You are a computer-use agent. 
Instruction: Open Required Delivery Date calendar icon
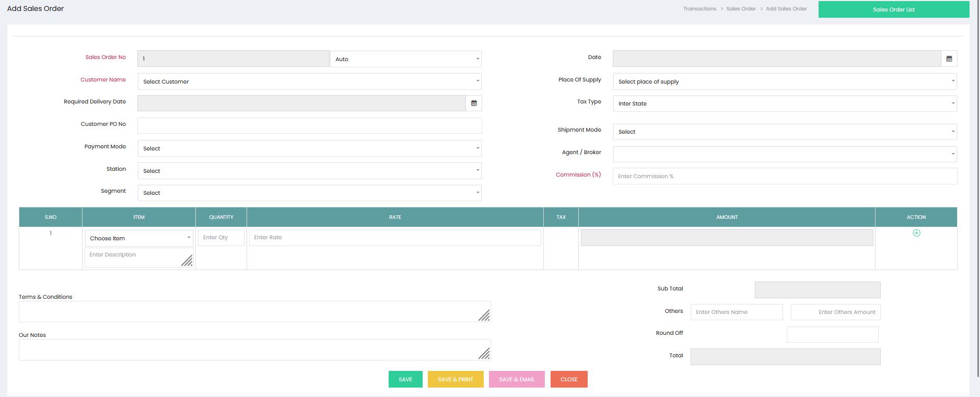coord(474,103)
